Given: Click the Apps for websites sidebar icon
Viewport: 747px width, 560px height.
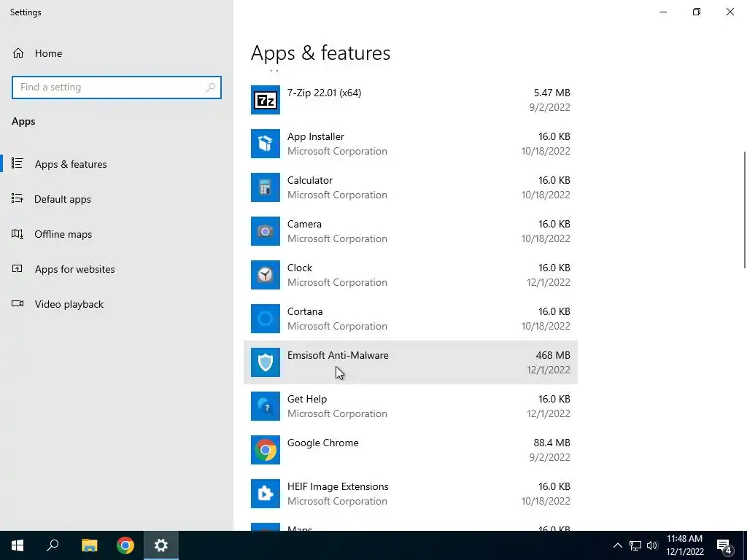Looking at the screenshot, I should [x=18, y=268].
